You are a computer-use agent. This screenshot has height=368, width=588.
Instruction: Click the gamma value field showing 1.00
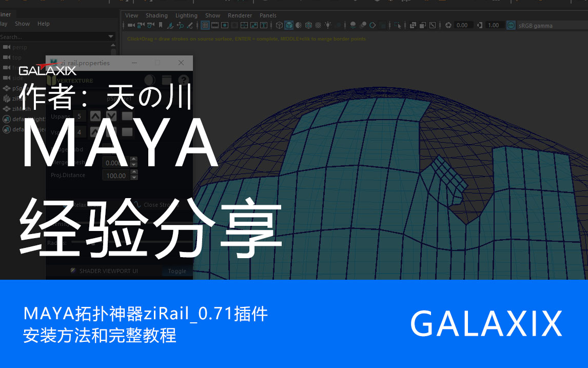(x=494, y=25)
